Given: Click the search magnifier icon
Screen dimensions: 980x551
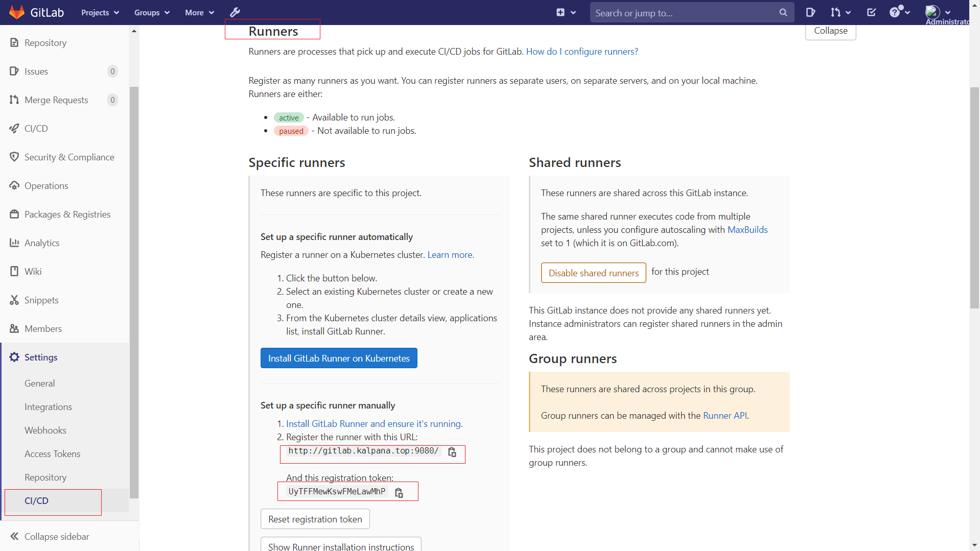Looking at the screenshot, I should pos(783,12).
